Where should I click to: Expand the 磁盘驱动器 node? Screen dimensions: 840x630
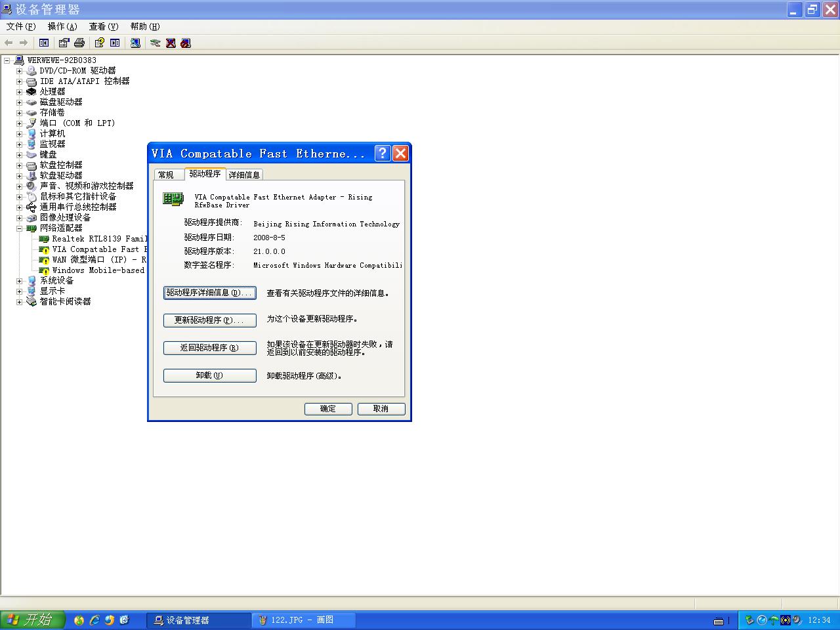[x=19, y=102]
